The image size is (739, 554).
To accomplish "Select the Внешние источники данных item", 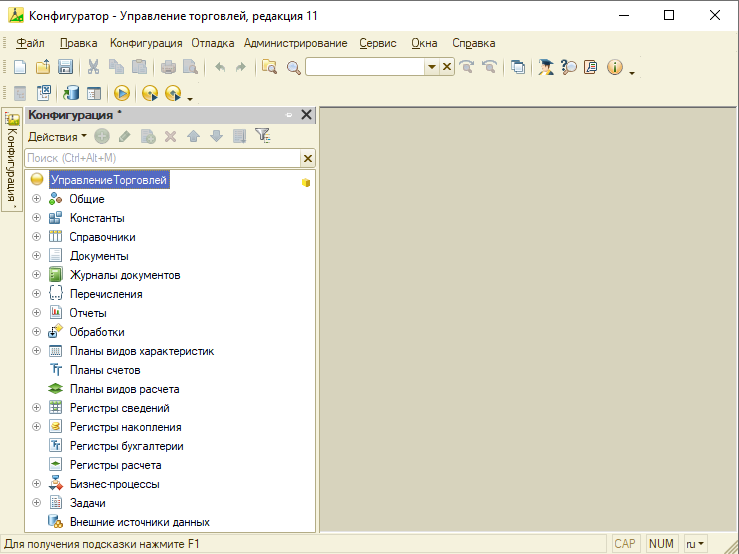I will 140,522.
